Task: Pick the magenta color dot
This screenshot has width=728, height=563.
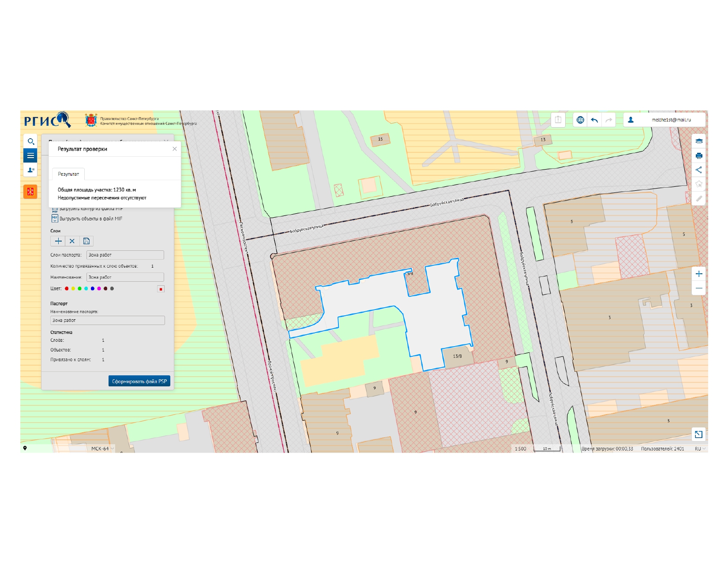Action: tap(99, 289)
